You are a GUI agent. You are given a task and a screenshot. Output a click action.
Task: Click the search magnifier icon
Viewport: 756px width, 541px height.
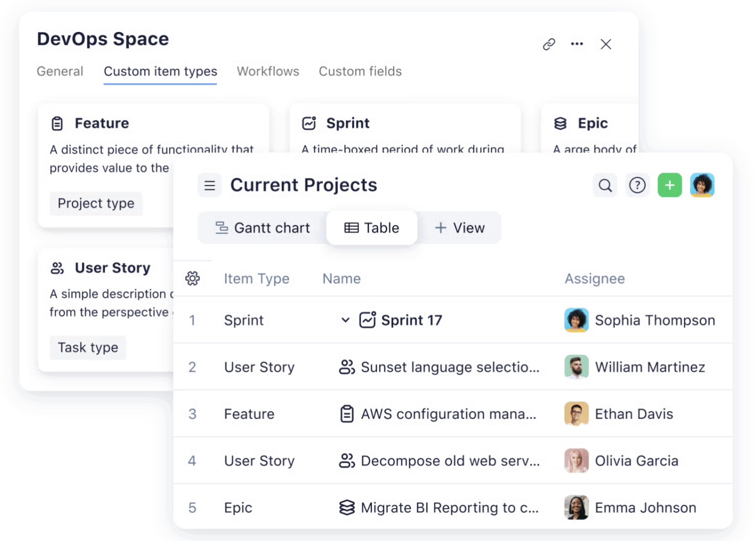tap(605, 185)
